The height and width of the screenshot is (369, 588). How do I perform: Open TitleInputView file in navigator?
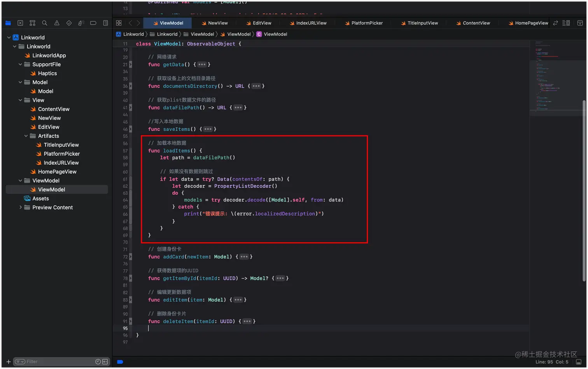tap(61, 145)
